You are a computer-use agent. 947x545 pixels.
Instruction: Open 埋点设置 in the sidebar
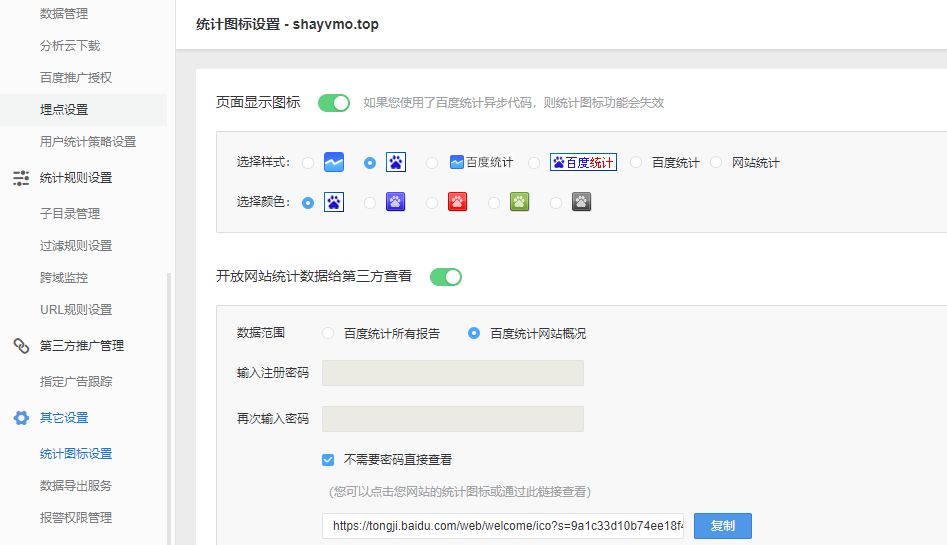click(64, 110)
